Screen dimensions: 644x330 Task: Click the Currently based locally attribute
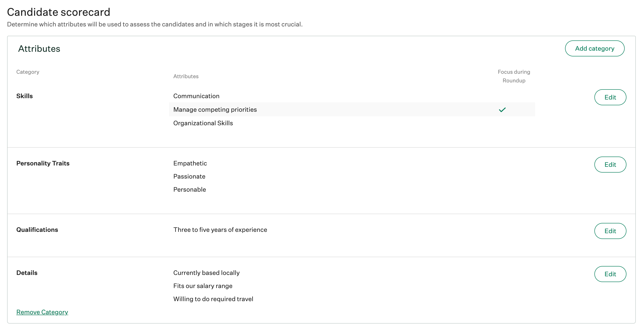[206, 273]
